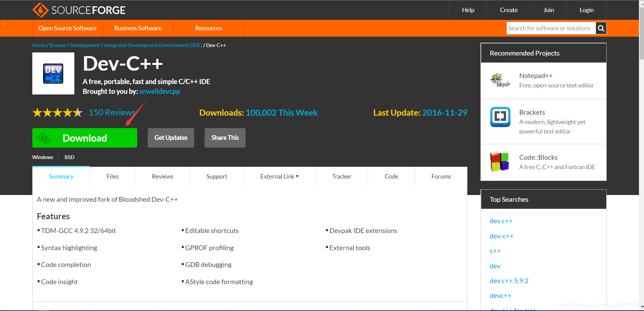The width and height of the screenshot is (644, 311).
Task: Click top search 'dev'
Action: [495, 266]
